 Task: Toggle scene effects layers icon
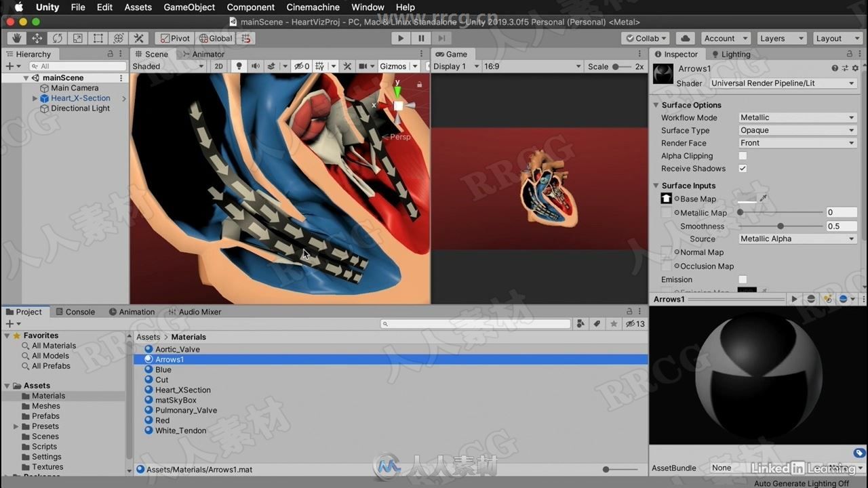pyautogui.click(x=271, y=66)
